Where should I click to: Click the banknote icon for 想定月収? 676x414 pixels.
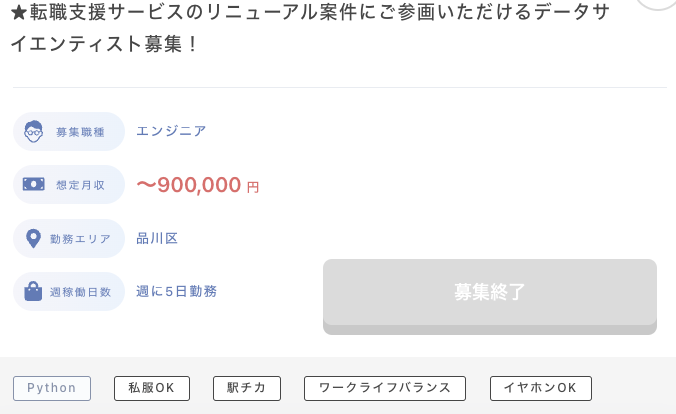point(34,185)
